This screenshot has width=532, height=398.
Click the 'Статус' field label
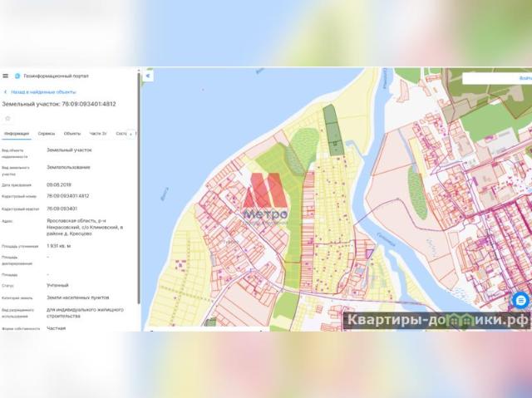click(7, 286)
